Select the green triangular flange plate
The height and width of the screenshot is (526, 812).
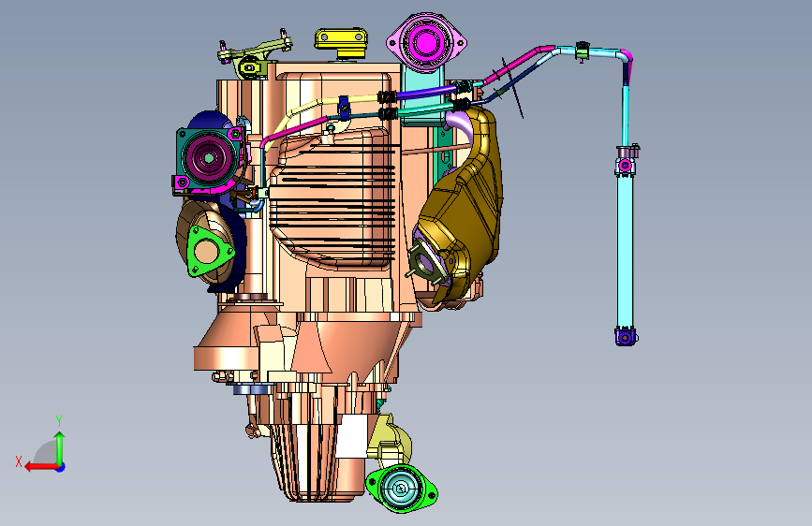208,251
